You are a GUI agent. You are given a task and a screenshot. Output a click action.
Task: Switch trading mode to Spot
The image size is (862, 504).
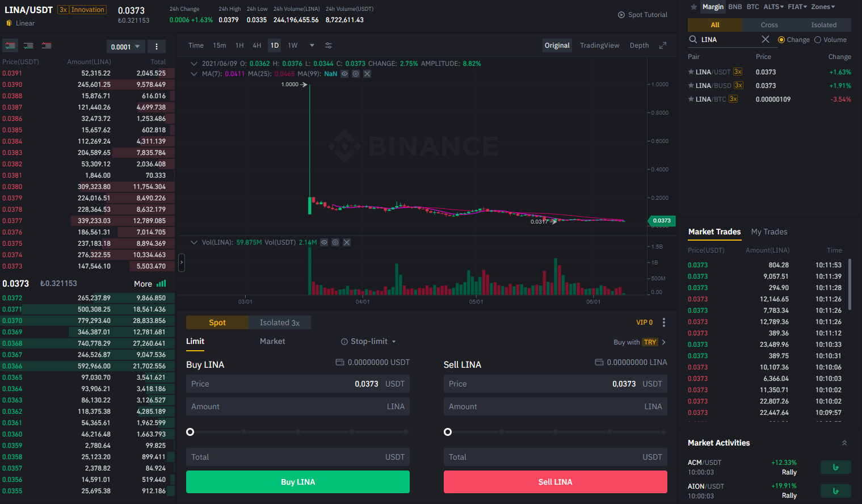[x=217, y=322]
